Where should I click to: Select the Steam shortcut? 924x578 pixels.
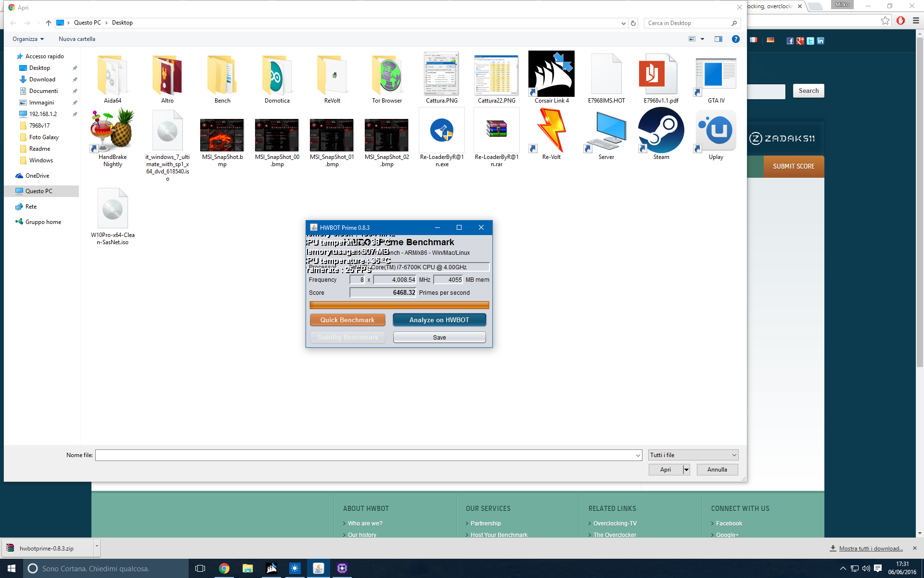pos(661,135)
